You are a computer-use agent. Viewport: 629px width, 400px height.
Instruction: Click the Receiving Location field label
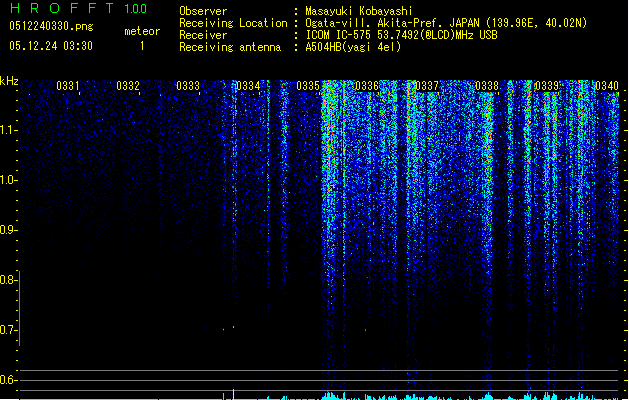coord(233,23)
